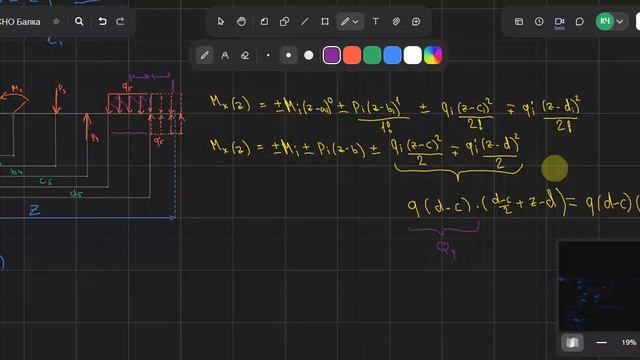Select the sticky note tool
The image size is (640, 360).
tap(264, 21)
